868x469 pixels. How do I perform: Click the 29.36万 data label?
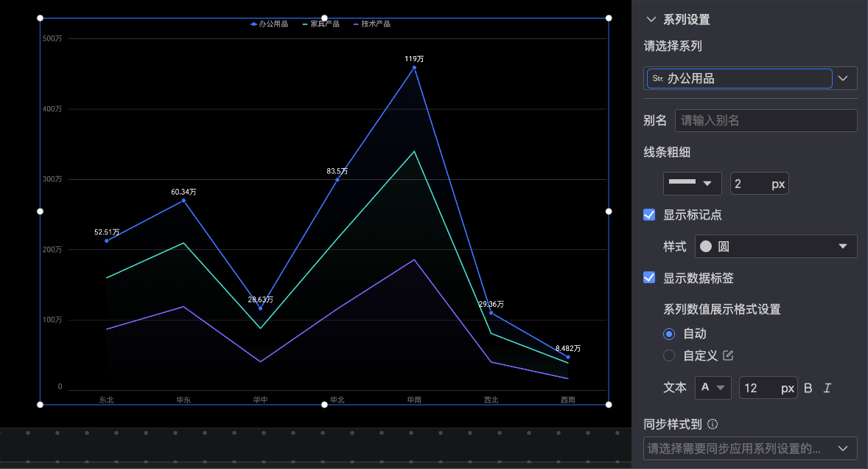point(491,304)
